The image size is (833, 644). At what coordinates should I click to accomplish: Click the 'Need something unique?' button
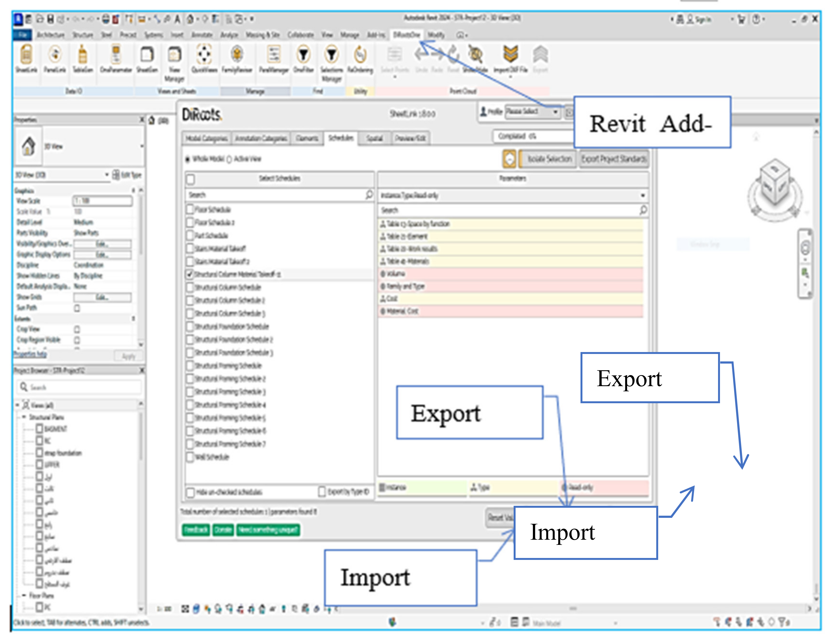click(x=268, y=530)
